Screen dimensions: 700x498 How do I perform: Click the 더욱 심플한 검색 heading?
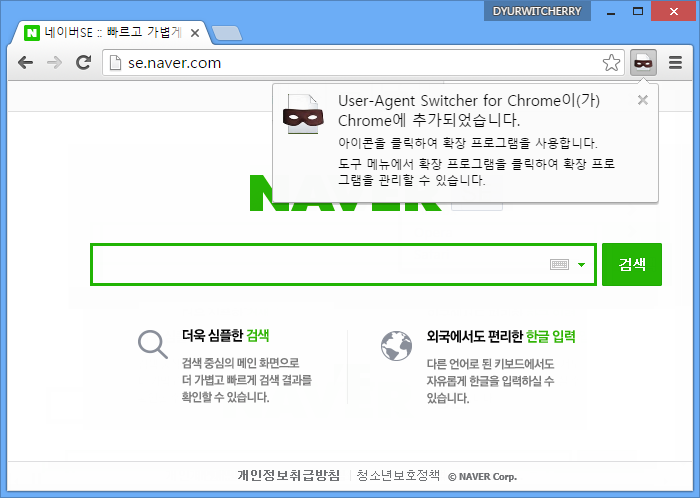point(225,335)
